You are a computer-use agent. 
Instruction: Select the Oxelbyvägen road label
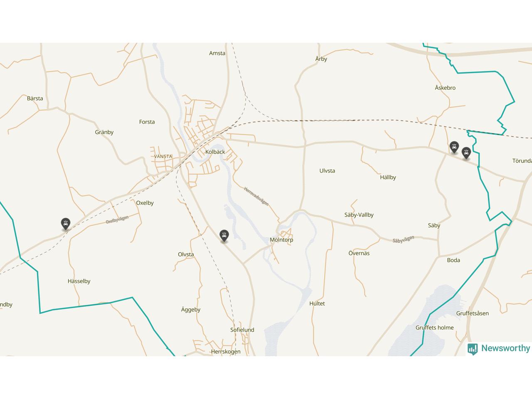[x=117, y=219]
